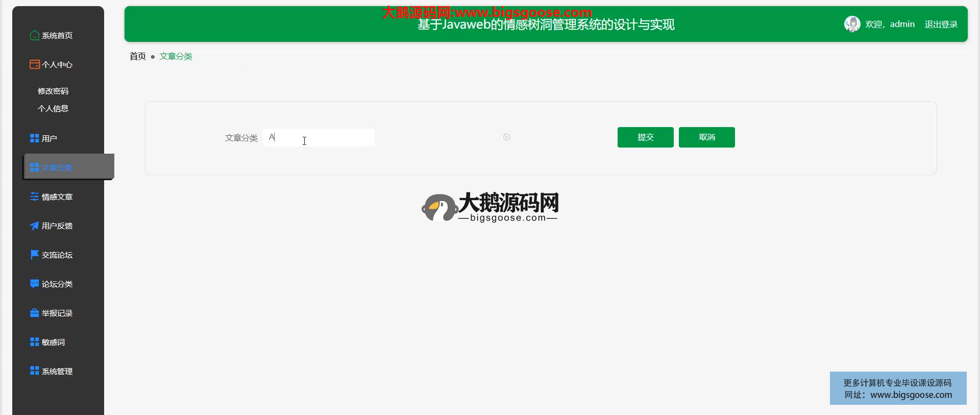This screenshot has height=415, width=980.
Task: Click the 退出登录 logout link
Action: [x=941, y=24]
